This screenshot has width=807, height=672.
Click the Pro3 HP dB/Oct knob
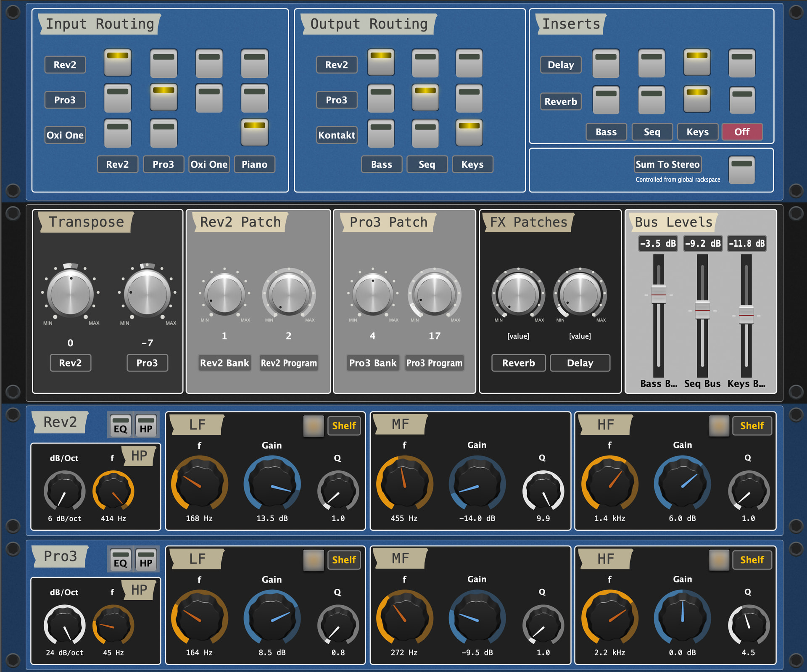coord(64,625)
